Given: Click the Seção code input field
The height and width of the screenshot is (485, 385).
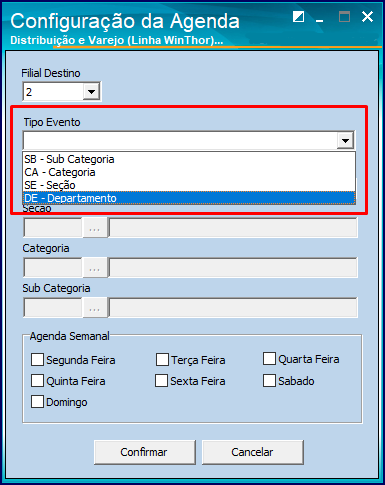Looking at the screenshot, I should click(53, 228).
